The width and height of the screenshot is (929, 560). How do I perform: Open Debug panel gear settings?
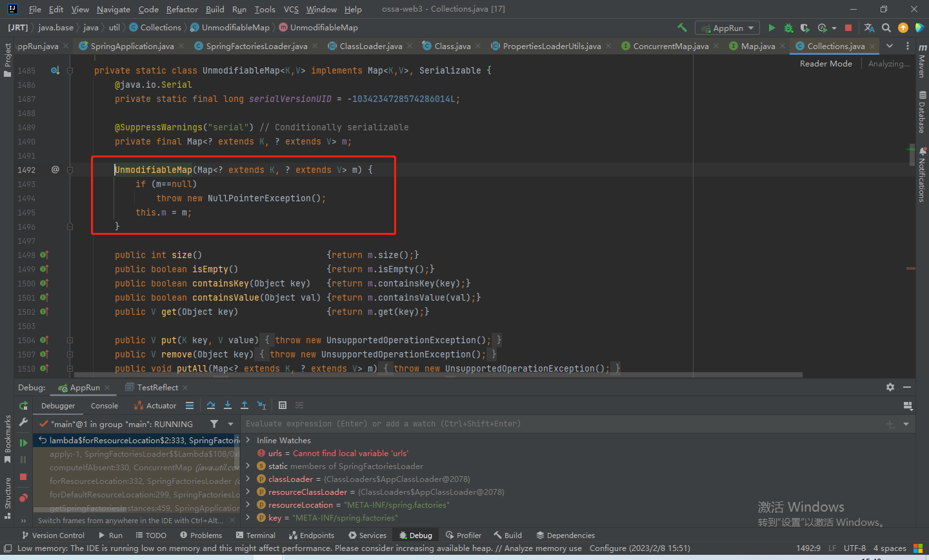click(890, 387)
